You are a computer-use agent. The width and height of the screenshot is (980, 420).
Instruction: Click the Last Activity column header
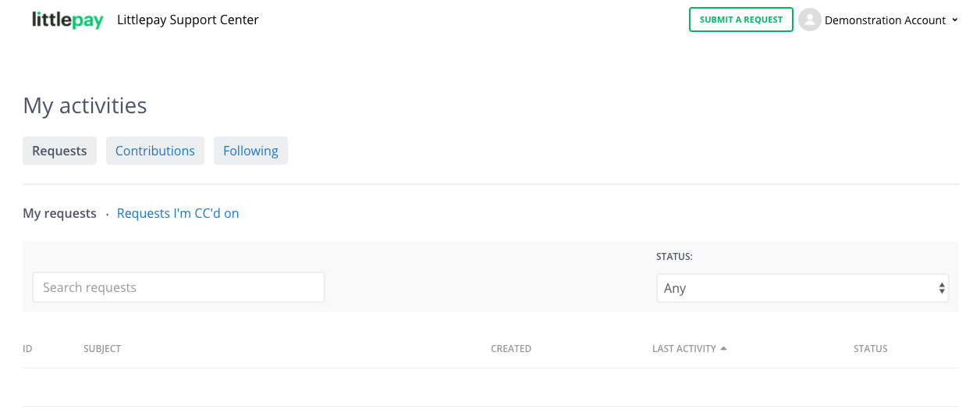[684, 349]
